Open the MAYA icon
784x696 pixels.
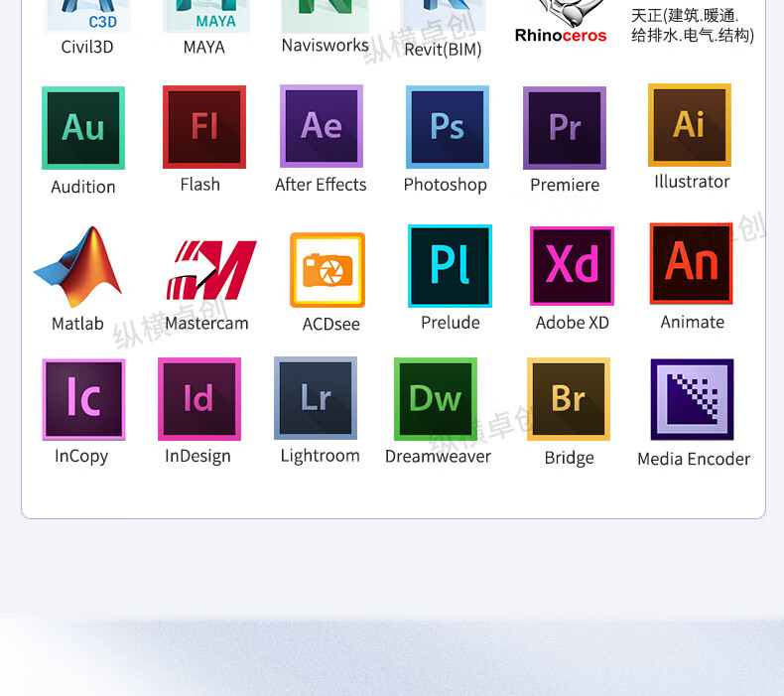pyautogui.click(x=206, y=17)
